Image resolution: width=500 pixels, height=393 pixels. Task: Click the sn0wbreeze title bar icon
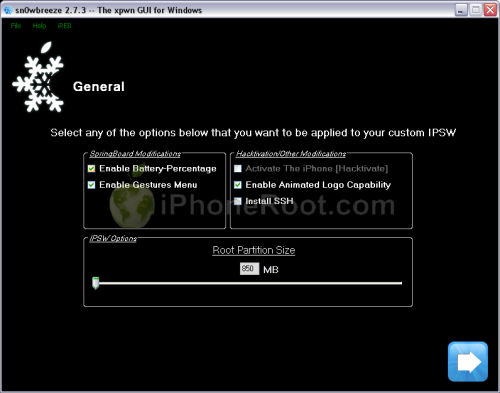pyautogui.click(x=8, y=10)
